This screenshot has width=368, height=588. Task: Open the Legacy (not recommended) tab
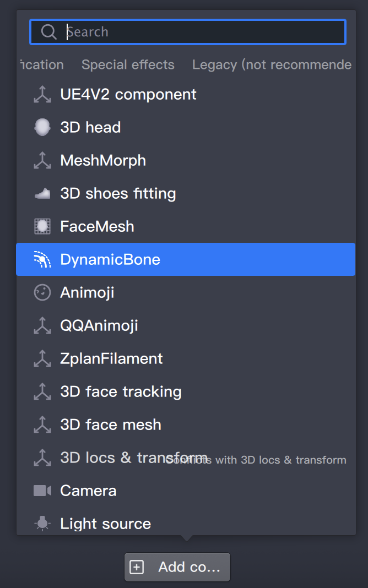pyautogui.click(x=272, y=64)
